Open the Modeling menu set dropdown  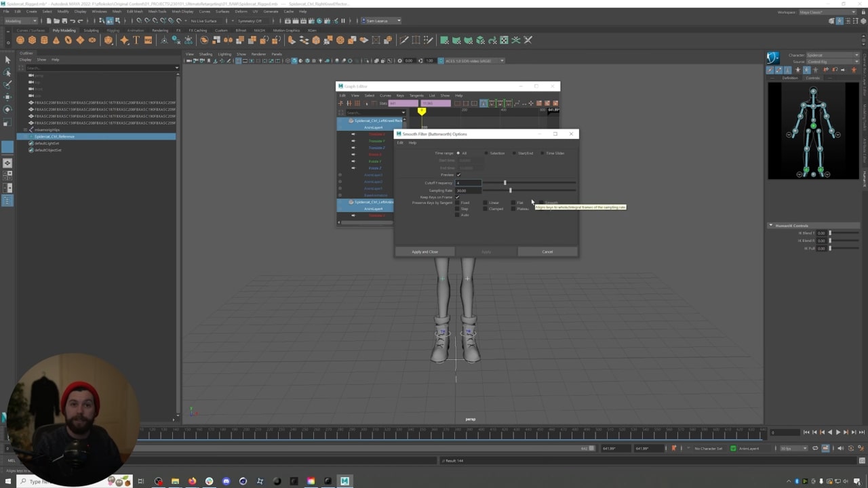tap(20, 21)
